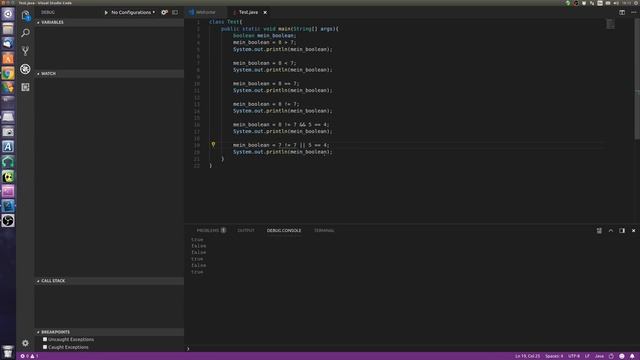Enable Uncaught Exceptions breakpoint checkbox

point(45,339)
